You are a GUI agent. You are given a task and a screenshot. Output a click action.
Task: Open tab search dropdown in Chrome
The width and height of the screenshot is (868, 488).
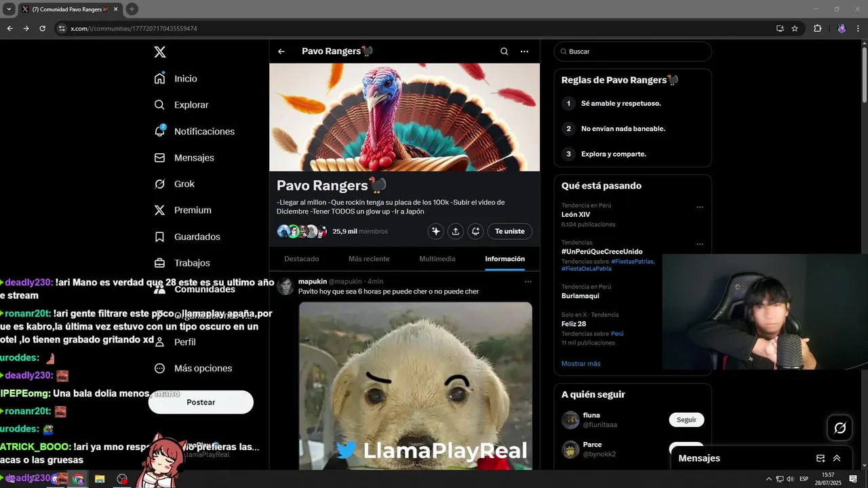tap(9, 9)
